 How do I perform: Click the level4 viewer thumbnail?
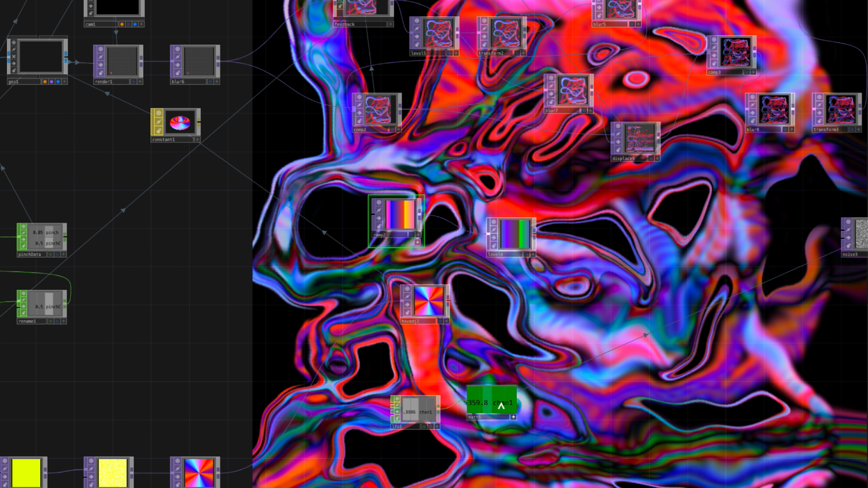click(515, 234)
